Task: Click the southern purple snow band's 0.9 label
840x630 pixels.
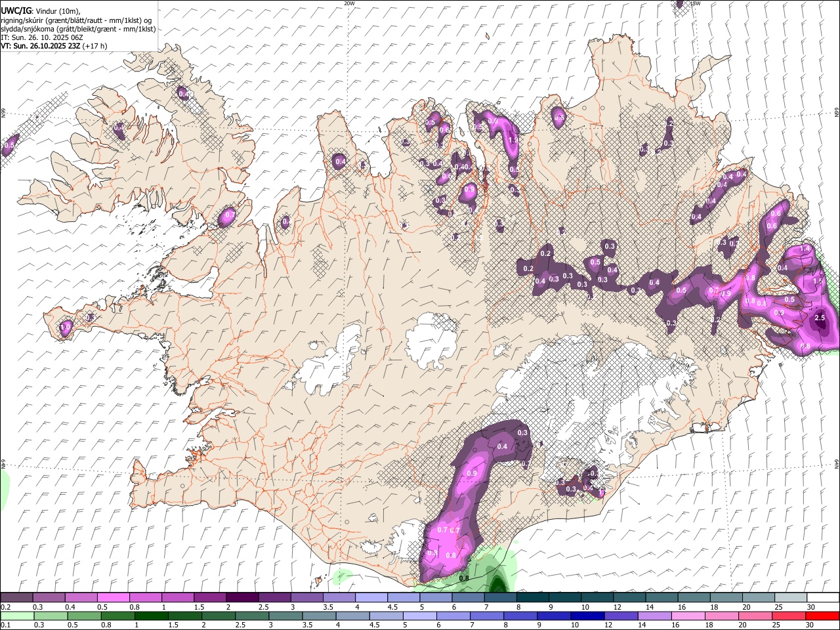Action: [471, 473]
